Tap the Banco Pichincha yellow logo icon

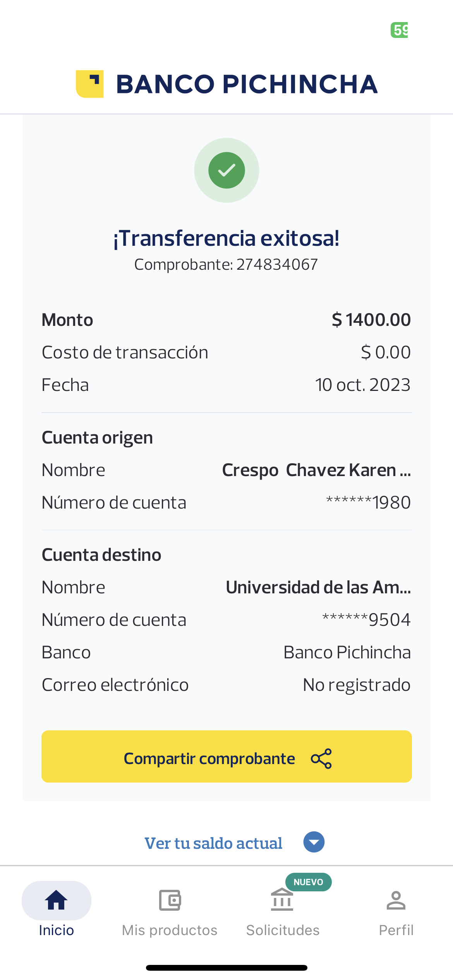[89, 84]
